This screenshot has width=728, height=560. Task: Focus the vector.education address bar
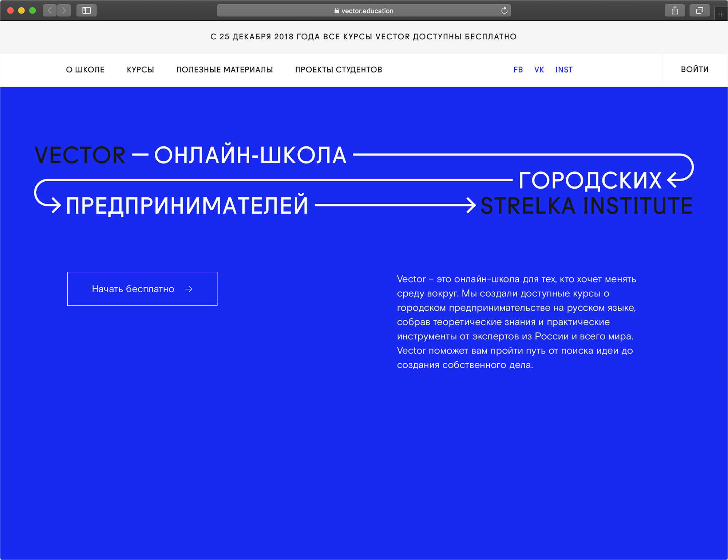pyautogui.click(x=364, y=11)
